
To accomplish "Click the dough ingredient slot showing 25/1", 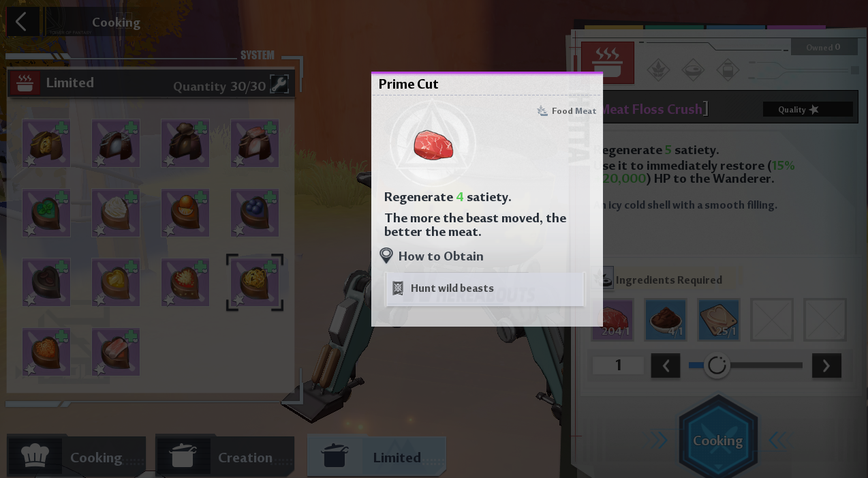I will pyautogui.click(x=719, y=319).
